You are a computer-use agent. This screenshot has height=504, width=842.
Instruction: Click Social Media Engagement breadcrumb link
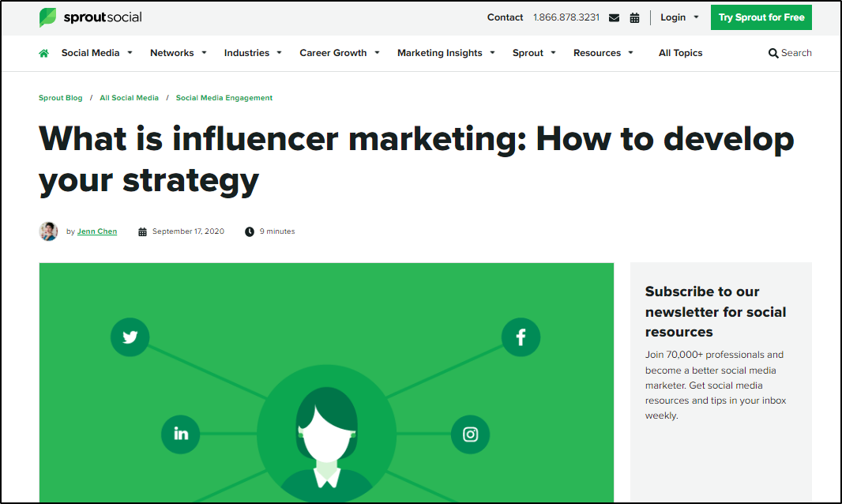pos(224,98)
